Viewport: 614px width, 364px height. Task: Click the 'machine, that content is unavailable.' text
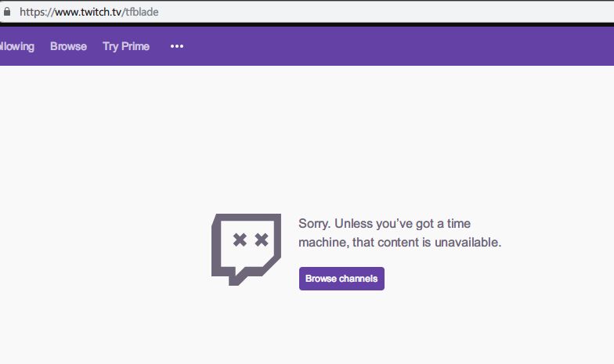(399, 243)
